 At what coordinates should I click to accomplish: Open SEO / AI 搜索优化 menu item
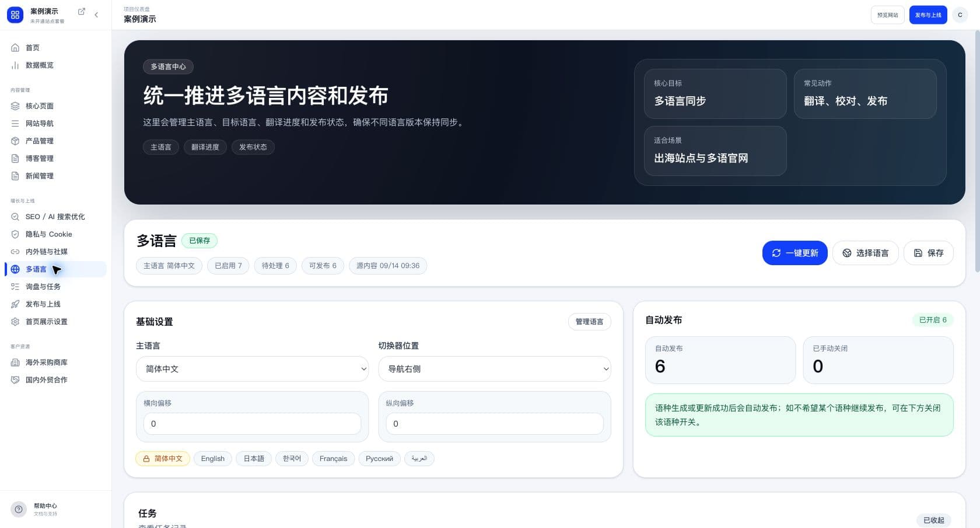55,217
